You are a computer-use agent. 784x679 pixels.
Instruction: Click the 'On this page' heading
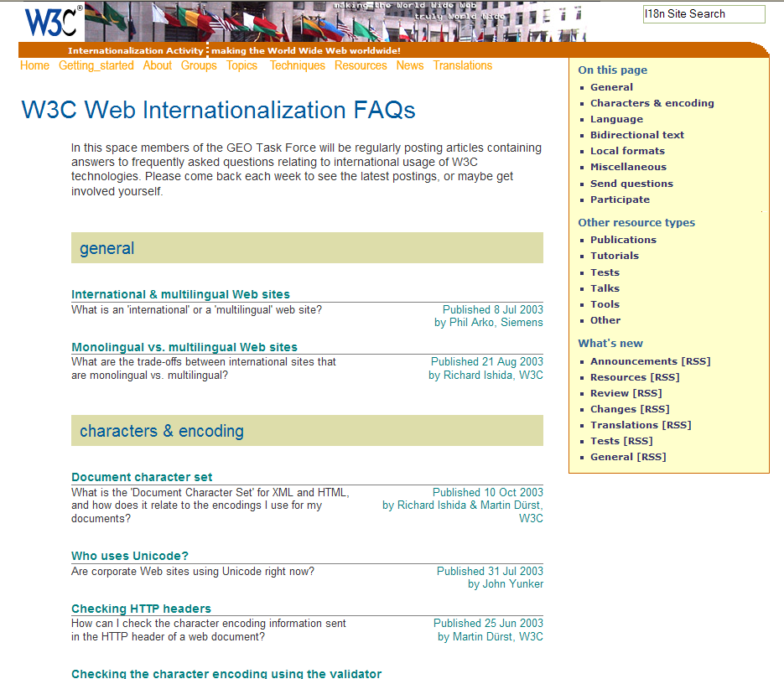[x=612, y=70]
